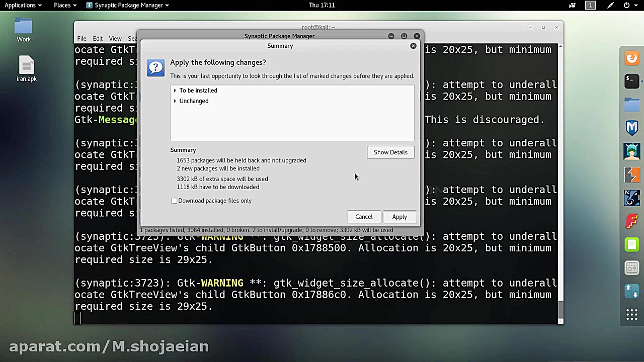The width and height of the screenshot is (644, 362).
Task: Launch Armitage from the dock
Action: [x=631, y=151]
